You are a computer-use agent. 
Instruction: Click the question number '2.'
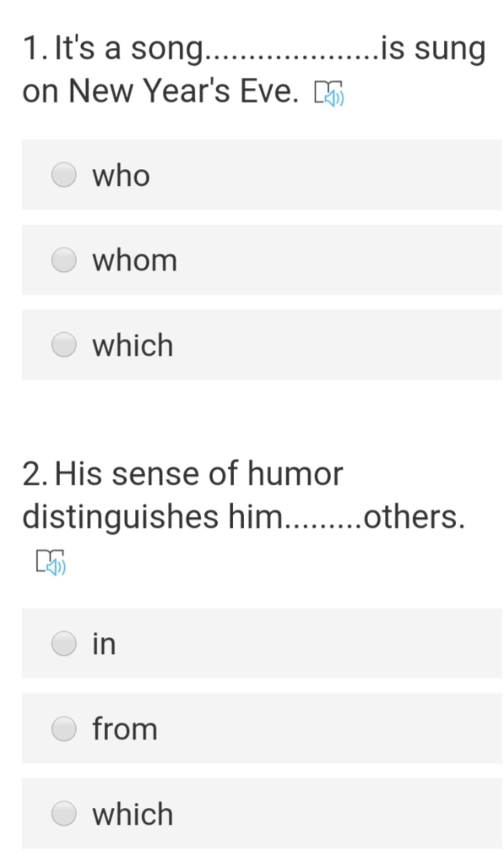[35, 475]
